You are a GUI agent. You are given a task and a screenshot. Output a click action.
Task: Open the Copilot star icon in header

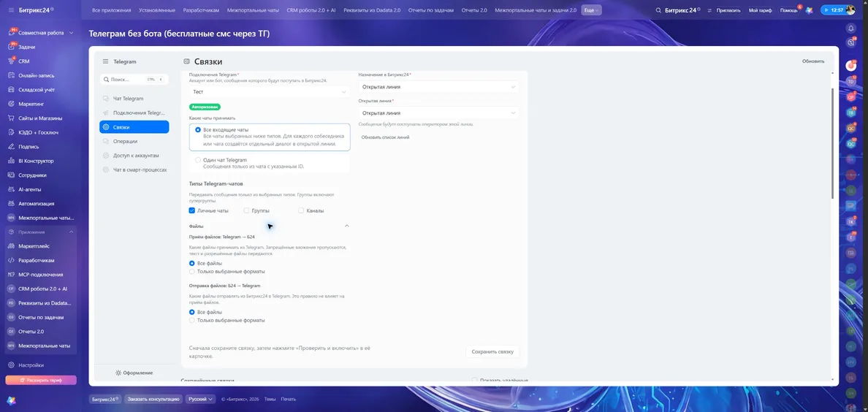(x=810, y=10)
